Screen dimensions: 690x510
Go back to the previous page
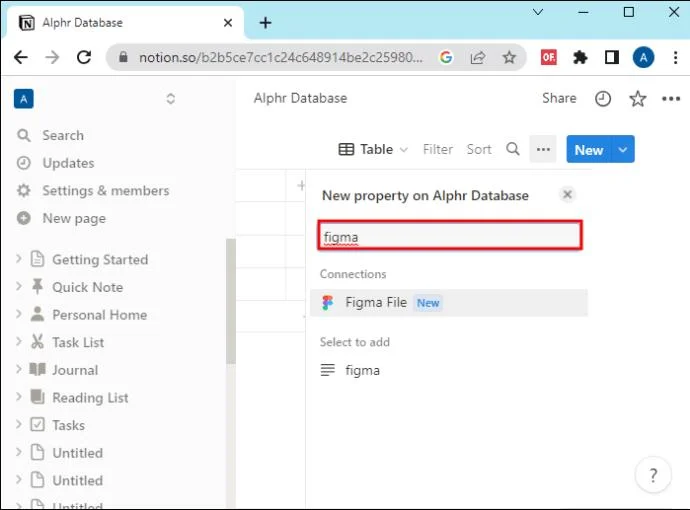click(x=21, y=57)
